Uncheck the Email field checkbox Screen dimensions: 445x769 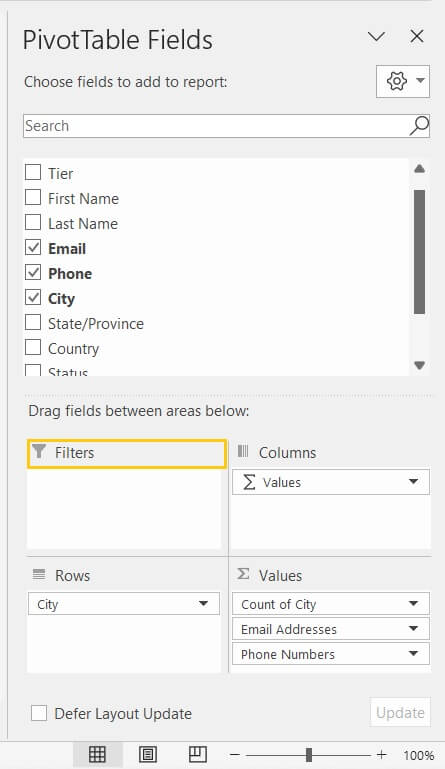(x=33, y=247)
